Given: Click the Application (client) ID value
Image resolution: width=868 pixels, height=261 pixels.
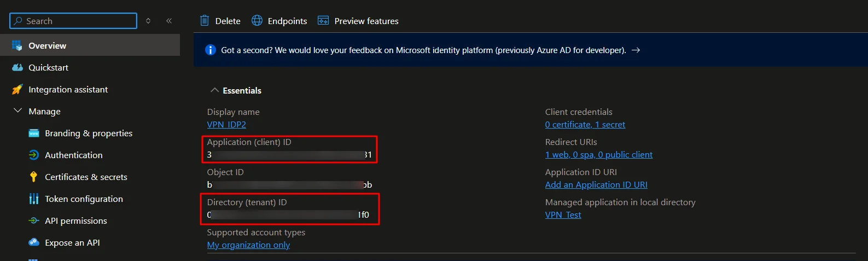Looking at the screenshot, I should click(289, 155).
